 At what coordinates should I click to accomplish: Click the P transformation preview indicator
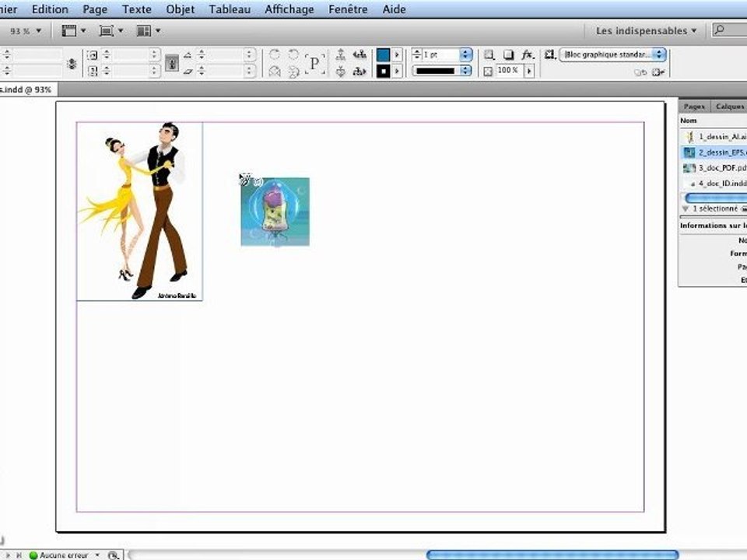click(315, 63)
